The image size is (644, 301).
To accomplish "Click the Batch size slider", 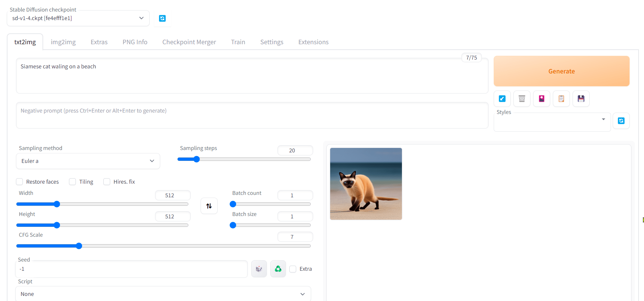I will click(270, 225).
